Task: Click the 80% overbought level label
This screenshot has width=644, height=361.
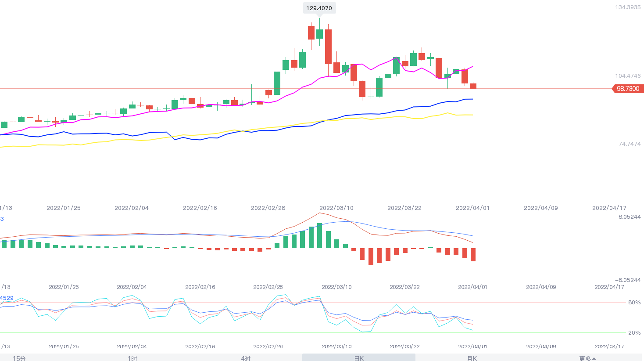Action: (634, 303)
